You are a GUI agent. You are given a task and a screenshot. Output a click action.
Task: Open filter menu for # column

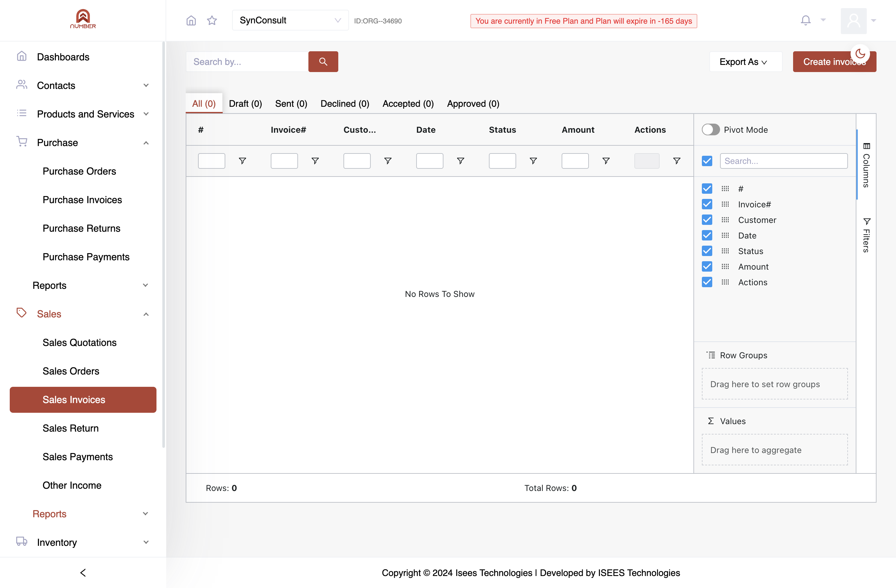coord(243,161)
